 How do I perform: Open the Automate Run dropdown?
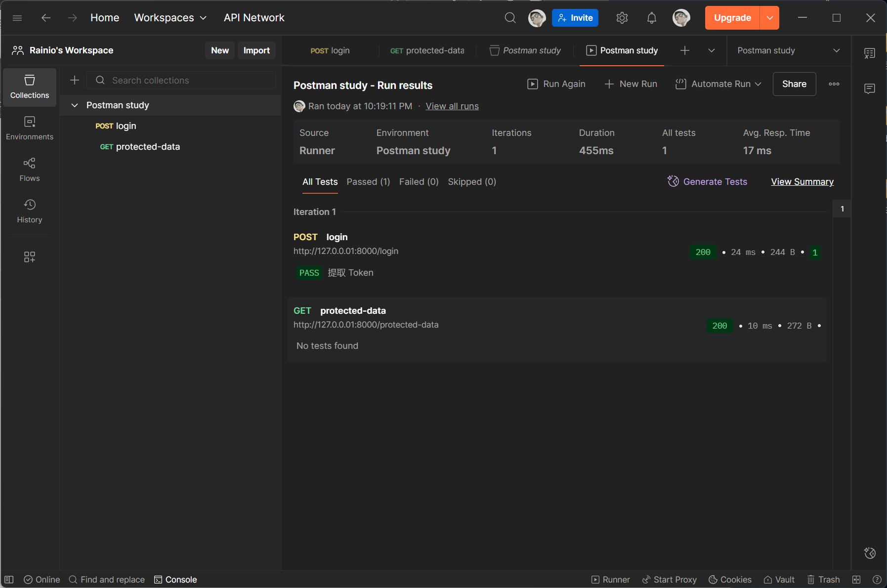tap(718, 84)
